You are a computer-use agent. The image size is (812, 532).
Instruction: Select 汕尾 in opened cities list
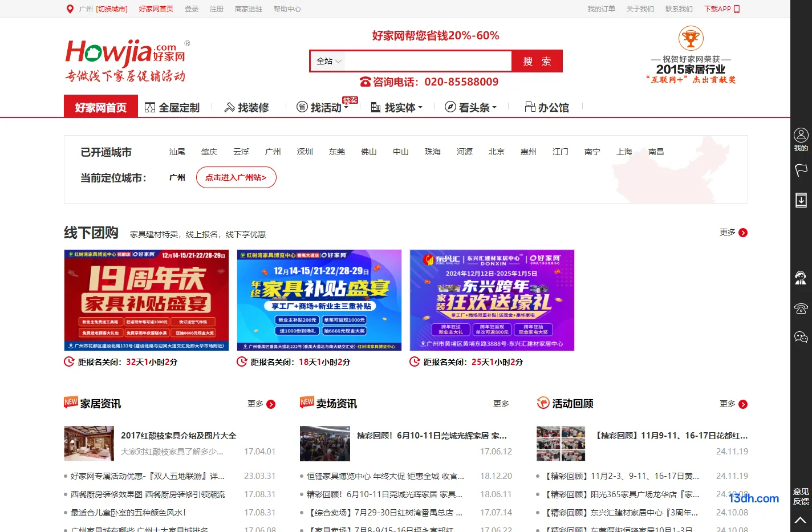coord(177,152)
